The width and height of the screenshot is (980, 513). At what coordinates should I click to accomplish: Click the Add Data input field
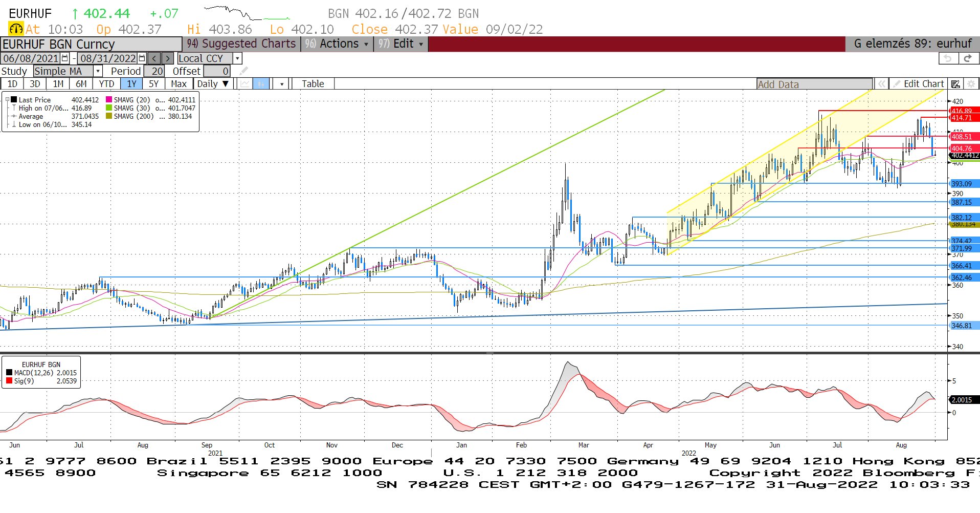click(x=815, y=84)
